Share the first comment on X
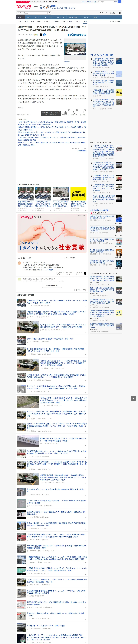 [85, 273]
